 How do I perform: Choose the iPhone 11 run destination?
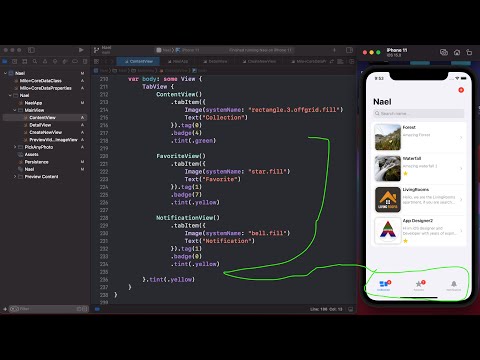(187, 50)
